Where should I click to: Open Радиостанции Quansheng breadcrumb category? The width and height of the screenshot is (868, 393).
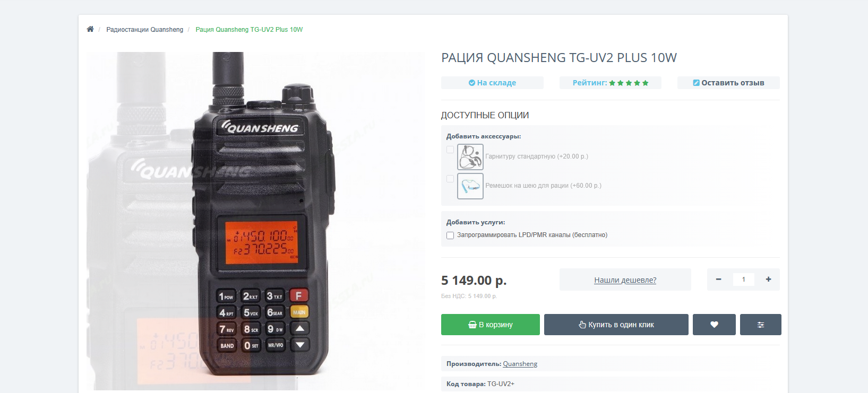(x=144, y=30)
